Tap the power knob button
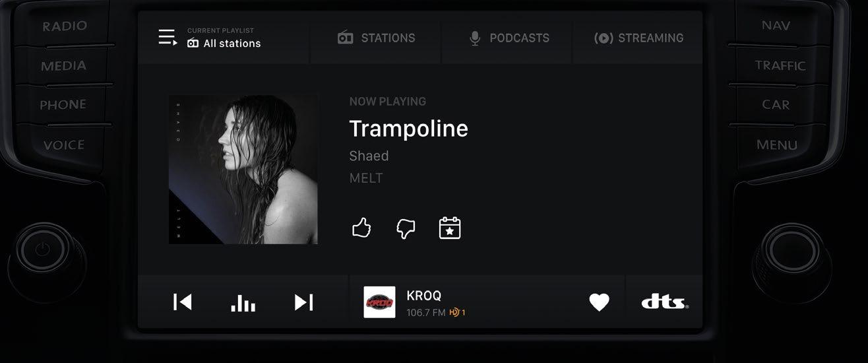This screenshot has height=363, width=868. coord(42,249)
